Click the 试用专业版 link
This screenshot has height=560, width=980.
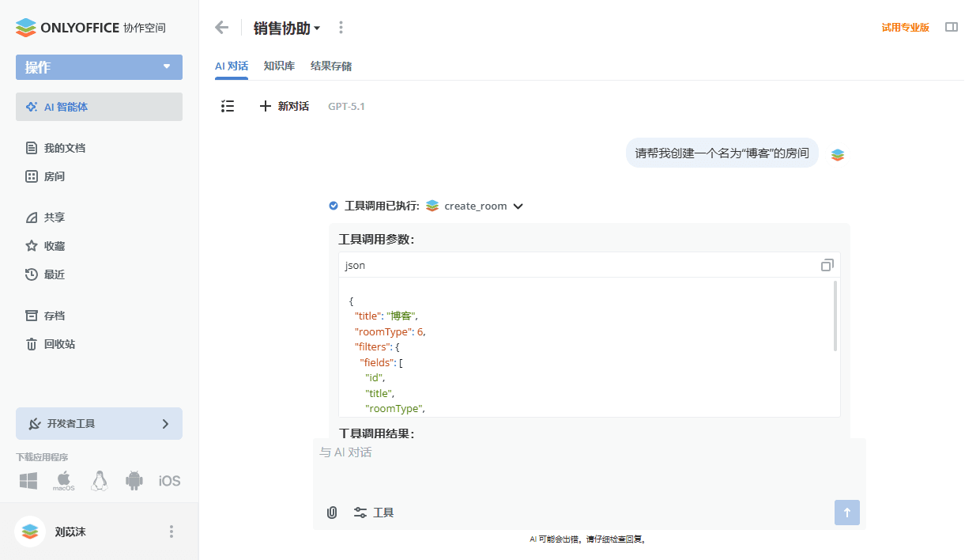905,28
